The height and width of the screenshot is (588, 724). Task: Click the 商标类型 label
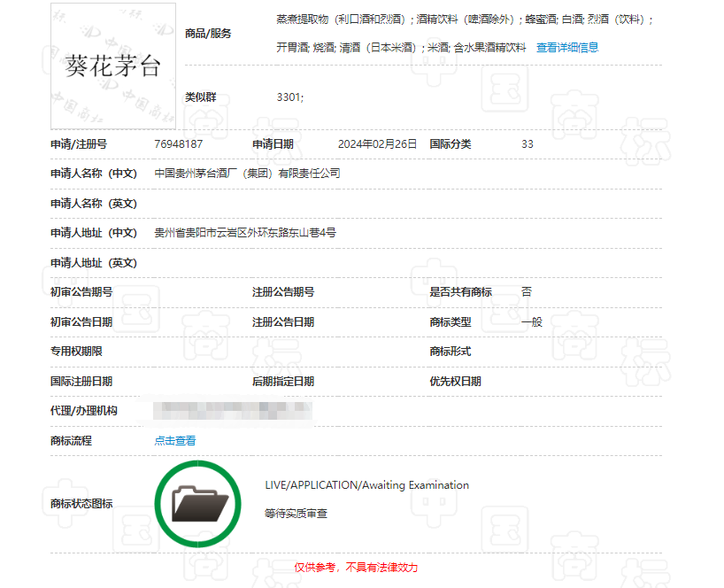(451, 322)
